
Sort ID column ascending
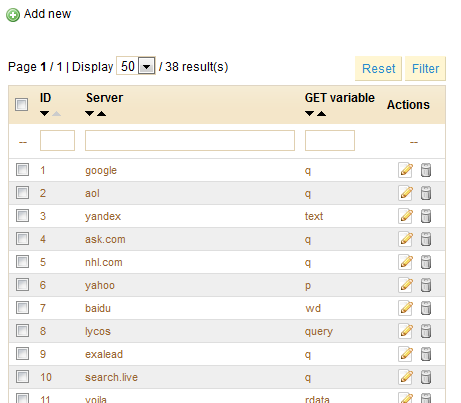pyautogui.click(x=56, y=114)
